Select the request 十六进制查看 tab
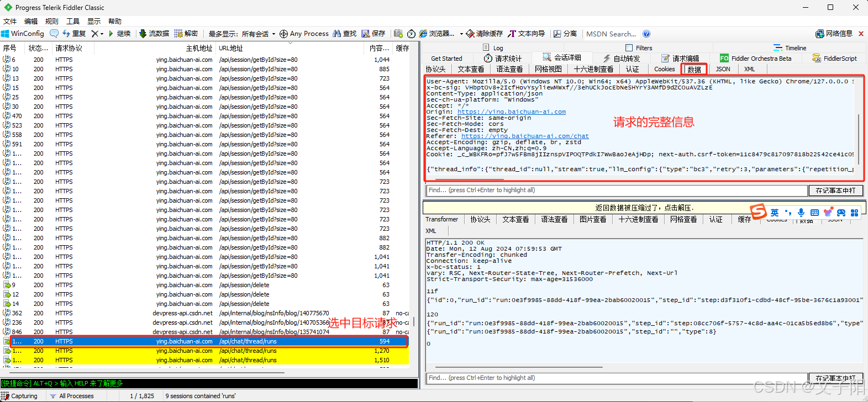 pyautogui.click(x=593, y=69)
